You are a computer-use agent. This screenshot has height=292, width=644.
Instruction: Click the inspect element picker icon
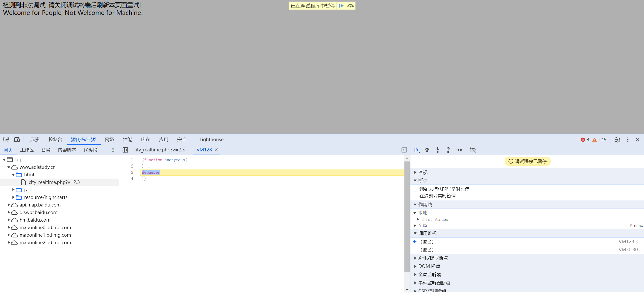6,140
